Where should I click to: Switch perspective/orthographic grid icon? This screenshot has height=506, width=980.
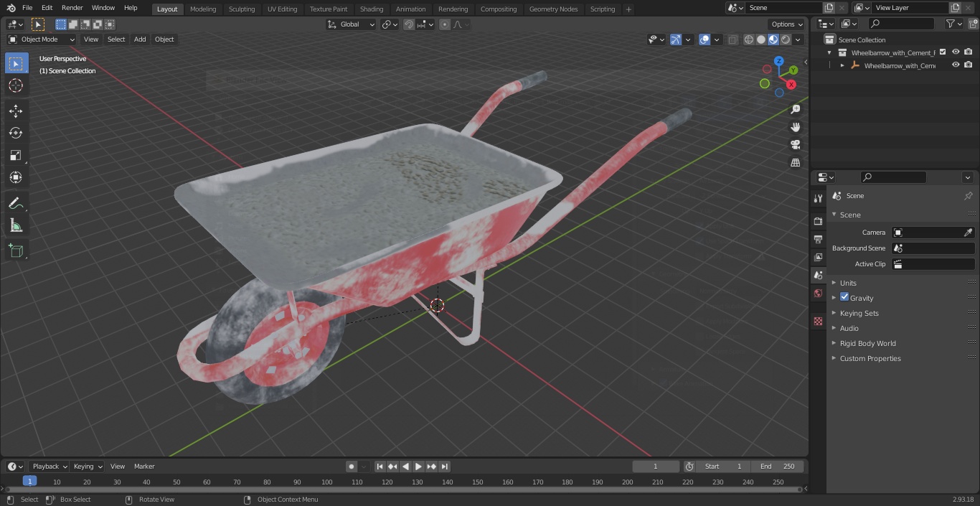(x=795, y=163)
